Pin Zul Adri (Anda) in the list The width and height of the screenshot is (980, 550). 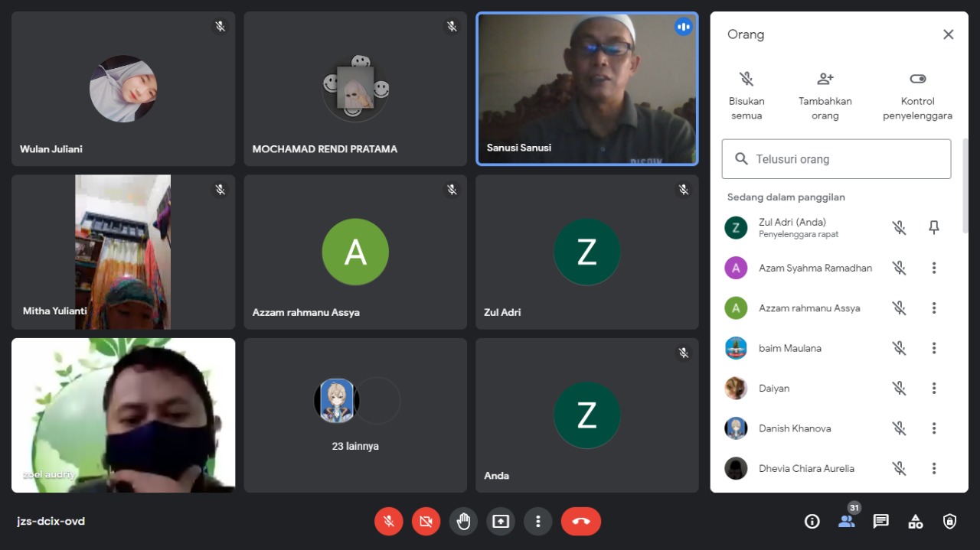point(933,227)
